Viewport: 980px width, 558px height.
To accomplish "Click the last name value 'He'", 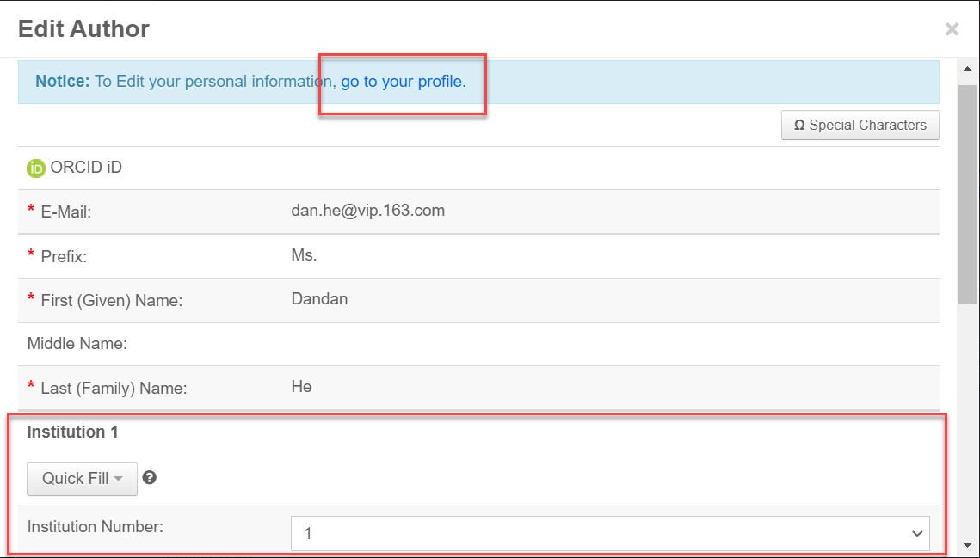I will pyautogui.click(x=301, y=387).
